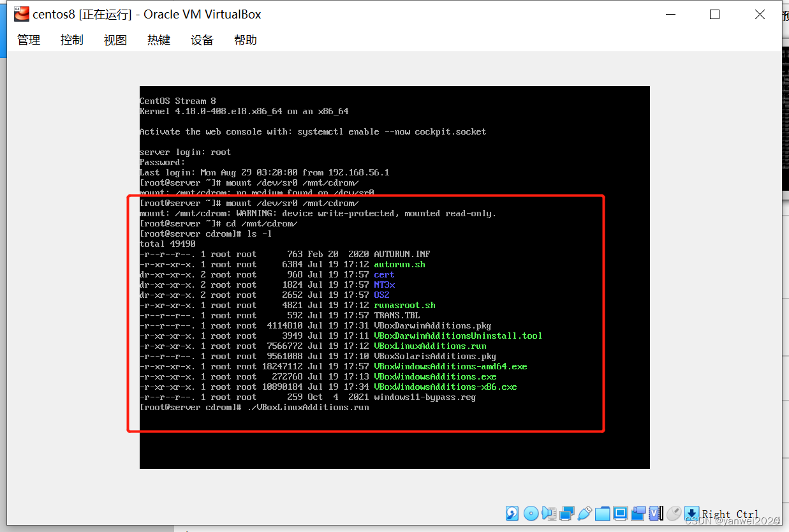Image resolution: width=789 pixels, height=532 pixels.
Task: Click the VBoxWindowsAdditions-x86.exe file name
Action: pos(445,387)
